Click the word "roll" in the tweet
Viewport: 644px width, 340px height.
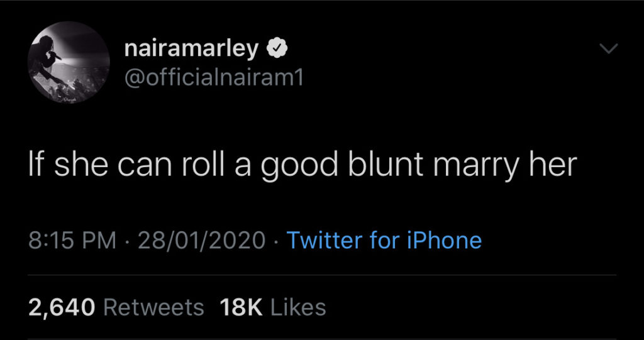(214, 165)
